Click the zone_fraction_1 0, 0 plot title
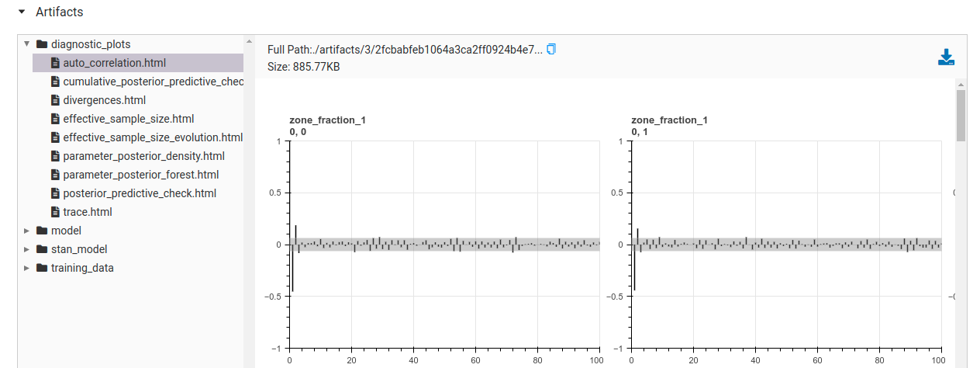Image resolution: width=980 pixels, height=368 pixels. [x=327, y=126]
